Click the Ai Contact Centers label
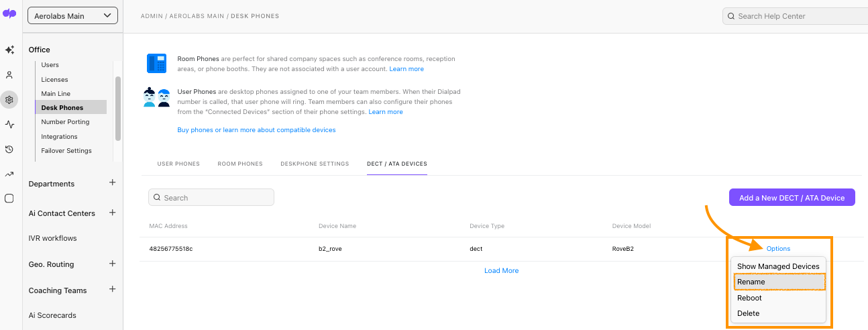 [62, 213]
